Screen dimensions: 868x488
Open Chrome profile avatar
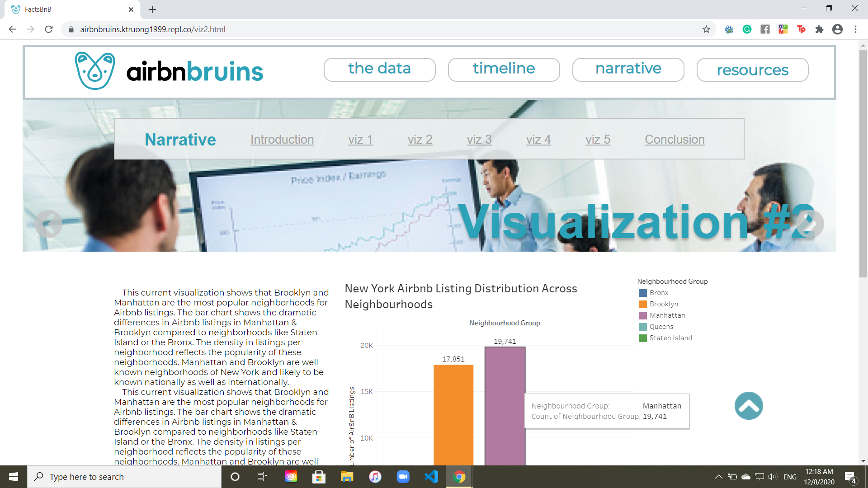pos(837,29)
